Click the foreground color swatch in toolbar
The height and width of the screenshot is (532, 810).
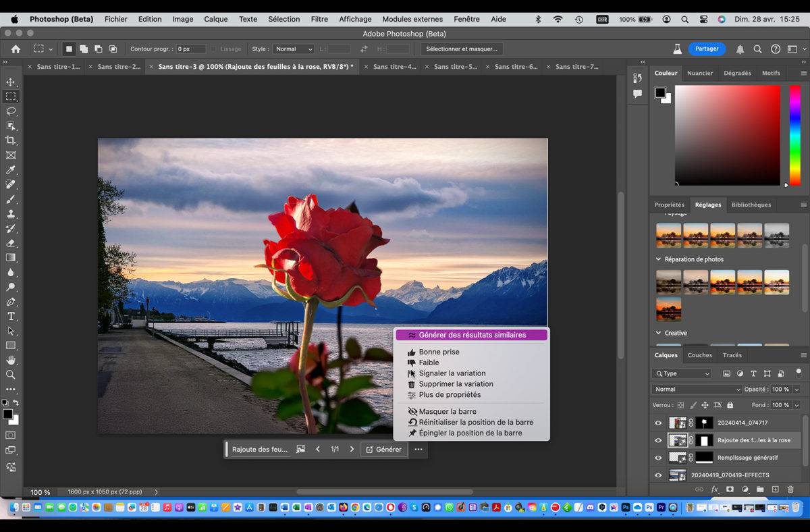tap(7, 414)
